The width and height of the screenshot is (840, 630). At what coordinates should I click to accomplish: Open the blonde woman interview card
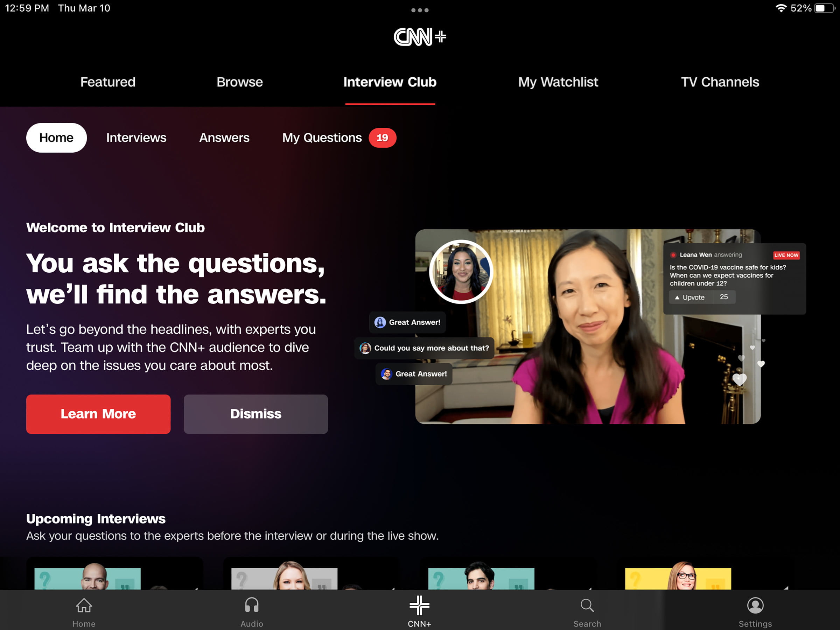click(311, 574)
